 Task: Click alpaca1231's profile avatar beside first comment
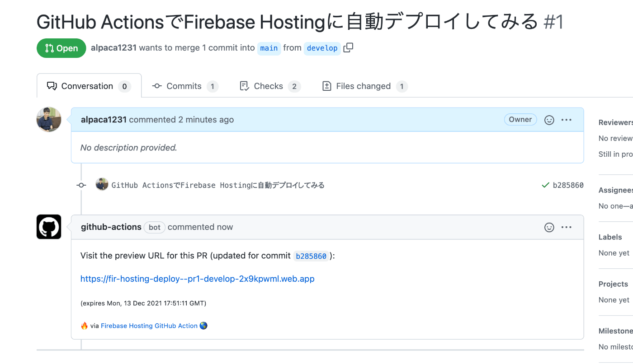(x=49, y=120)
